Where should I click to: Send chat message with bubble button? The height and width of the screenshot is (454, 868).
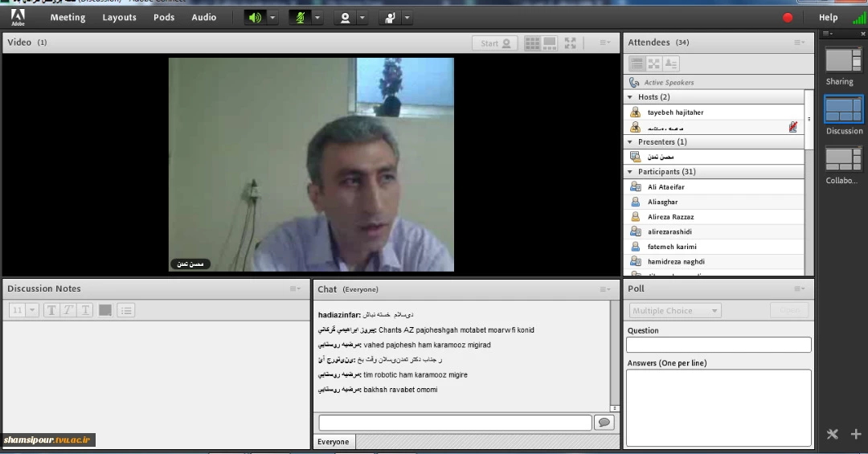point(604,423)
